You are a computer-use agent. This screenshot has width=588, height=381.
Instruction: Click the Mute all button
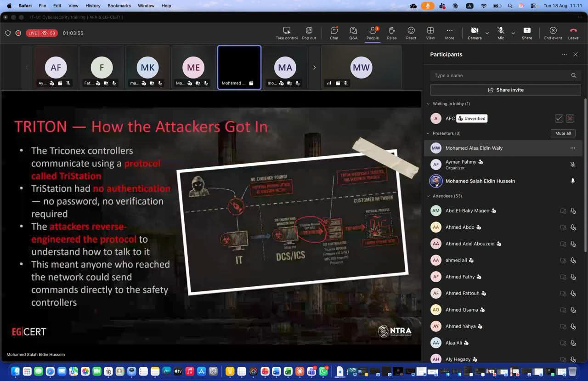563,133
